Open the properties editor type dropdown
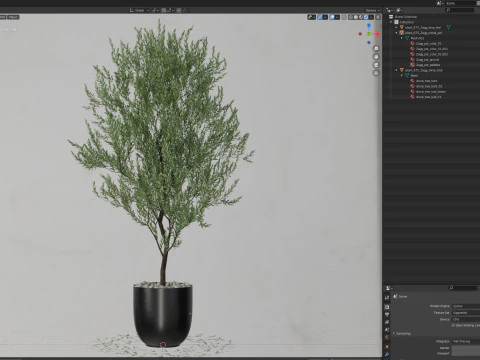Image resolution: width=480 pixels, height=360 pixels. click(x=389, y=288)
